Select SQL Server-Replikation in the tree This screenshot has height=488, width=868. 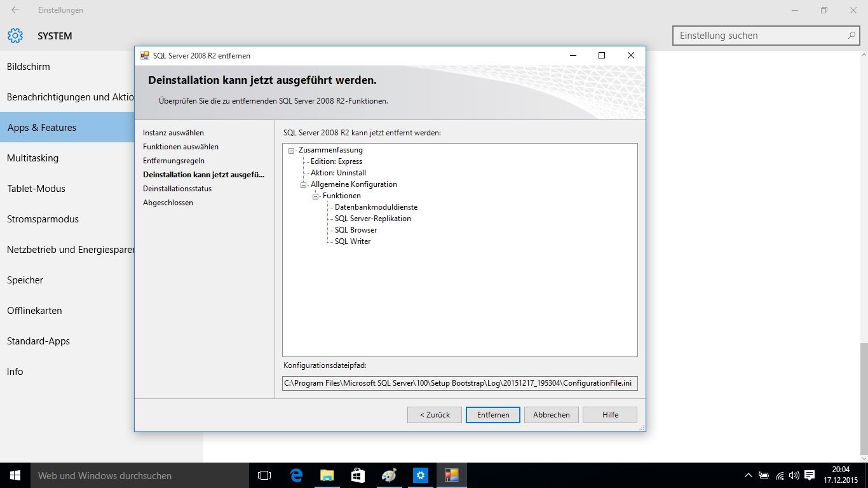(x=373, y=219)
